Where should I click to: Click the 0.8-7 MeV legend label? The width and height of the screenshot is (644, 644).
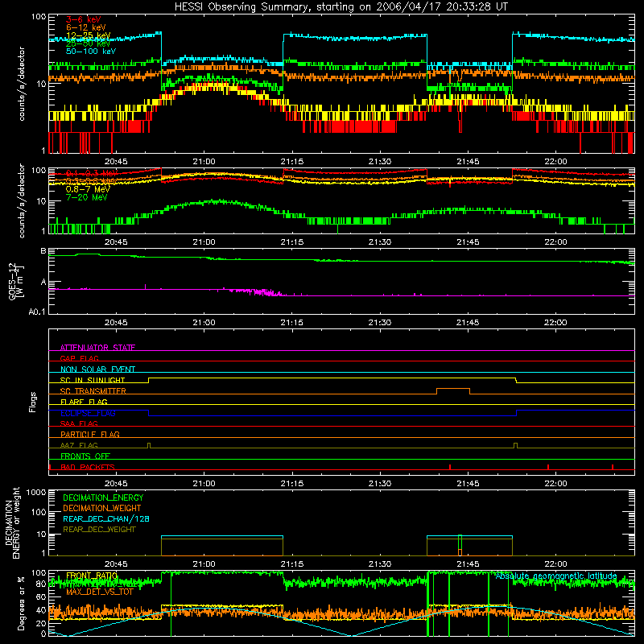88,189
